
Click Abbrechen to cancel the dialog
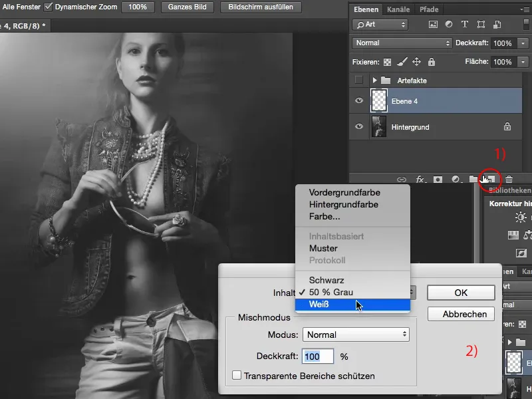[x=461, y=314]
